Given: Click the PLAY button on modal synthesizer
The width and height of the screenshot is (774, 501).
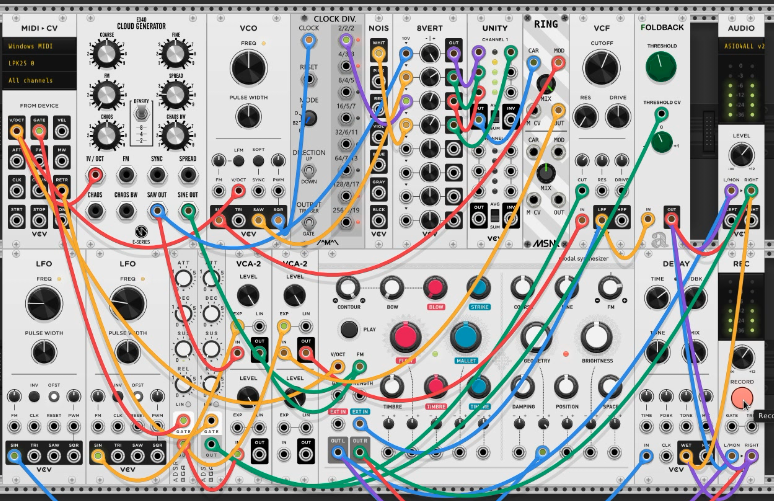Looking at the screenshot, I should 349,329.
